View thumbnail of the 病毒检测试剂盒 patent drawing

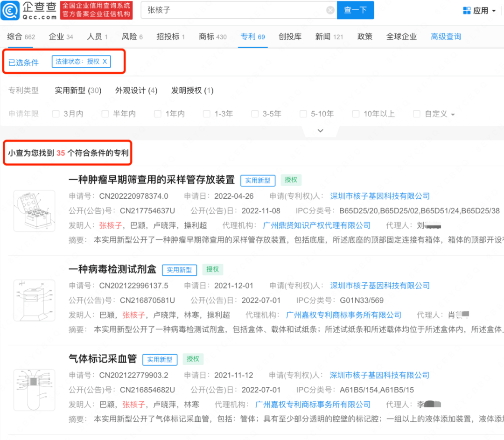(35, 300)
